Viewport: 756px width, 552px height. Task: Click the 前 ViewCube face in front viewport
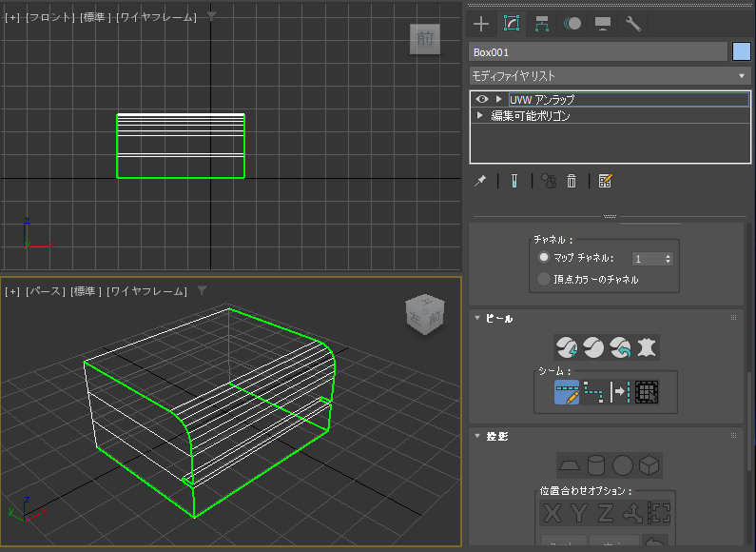tap(425, 39)
